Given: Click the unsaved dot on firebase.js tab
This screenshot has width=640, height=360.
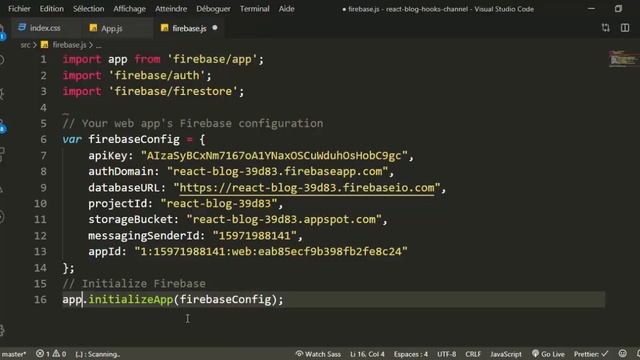Looking at the screenshot, I should (215, 28).
